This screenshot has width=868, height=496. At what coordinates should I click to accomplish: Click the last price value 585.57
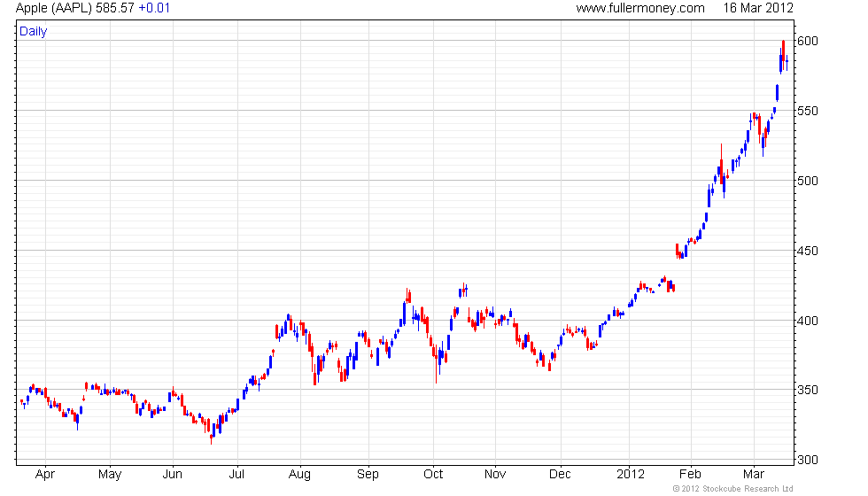(115, 8)
